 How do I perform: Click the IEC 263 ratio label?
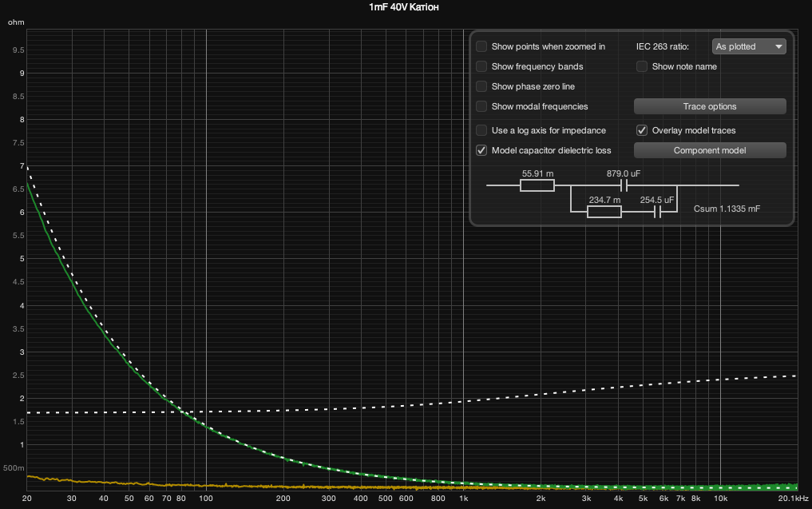click(x=663, y=46)
